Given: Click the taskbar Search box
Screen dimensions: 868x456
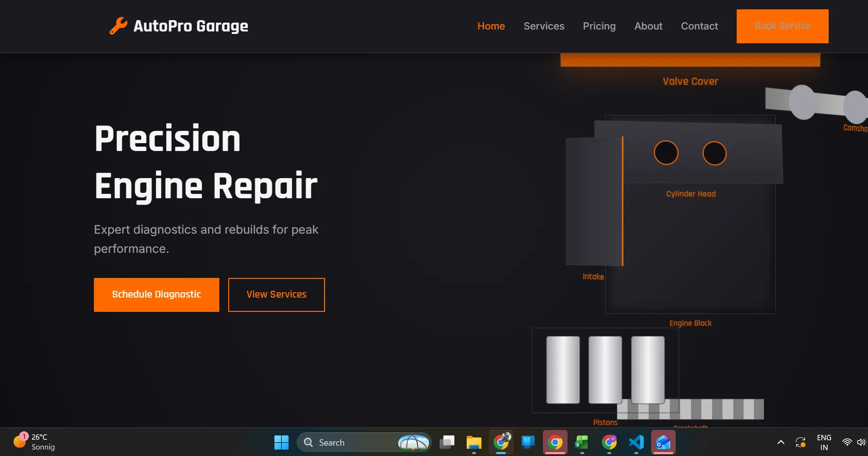Looking at the screenshot, I should 364,442.
